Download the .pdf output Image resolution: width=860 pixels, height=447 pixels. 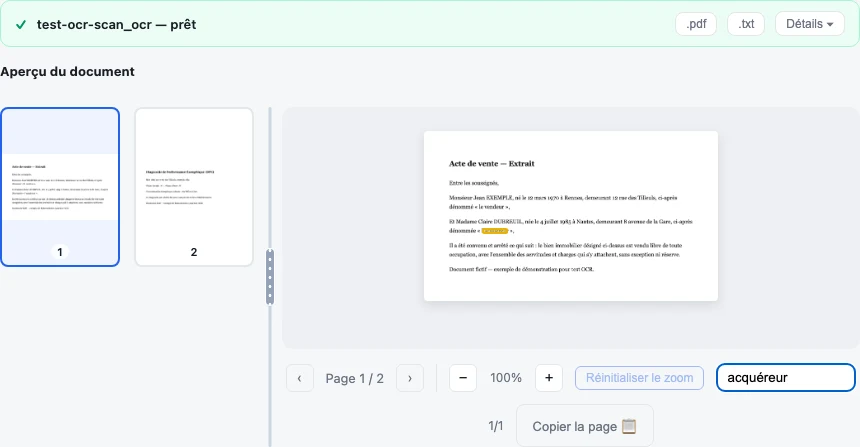coord(696,24)
